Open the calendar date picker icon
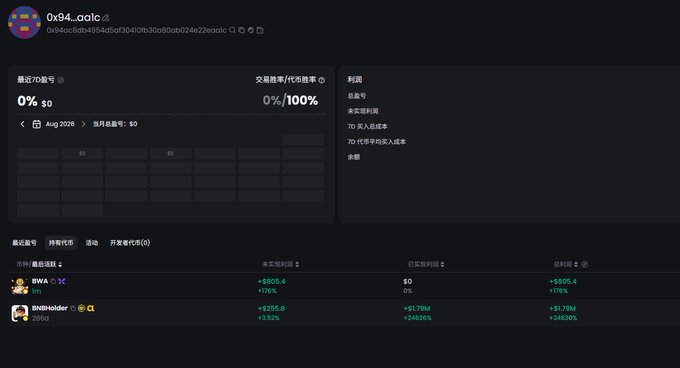The image size is (680, 368). click(x=36, y=124)
